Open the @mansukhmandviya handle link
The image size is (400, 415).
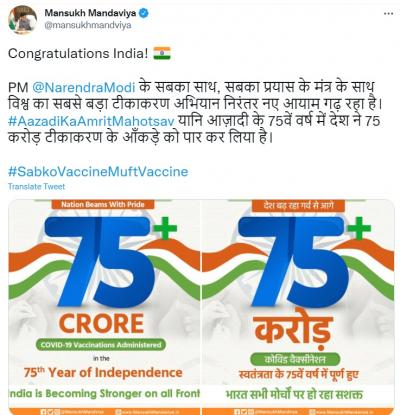(88, 25)
